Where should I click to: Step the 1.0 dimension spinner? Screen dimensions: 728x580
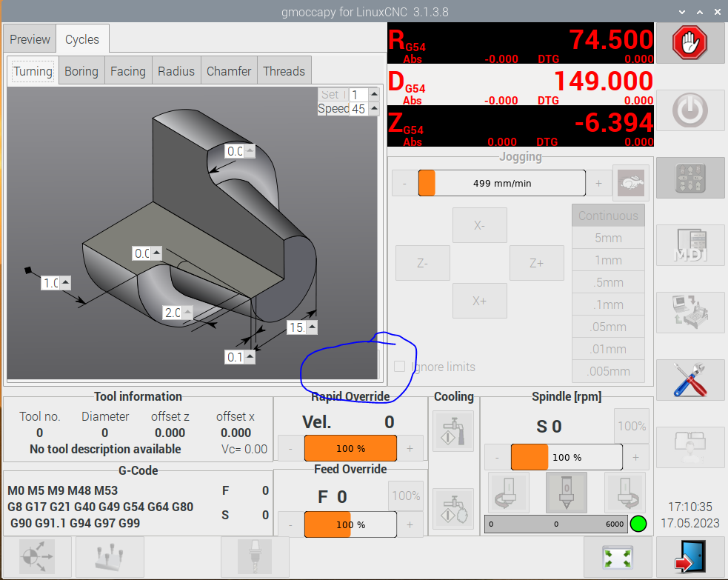click(x=65, y=283)
